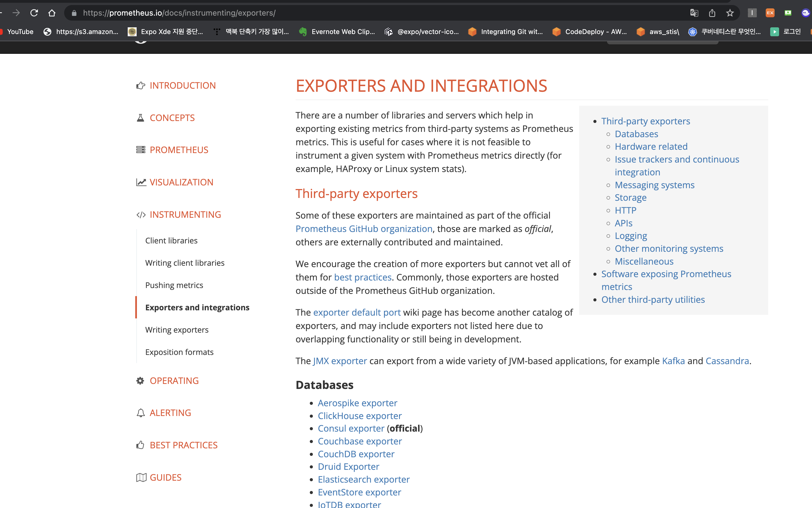Viewport: 812px width, 508px height.
Task: Open the Writing exporters page
Action: tap(177, 330)
